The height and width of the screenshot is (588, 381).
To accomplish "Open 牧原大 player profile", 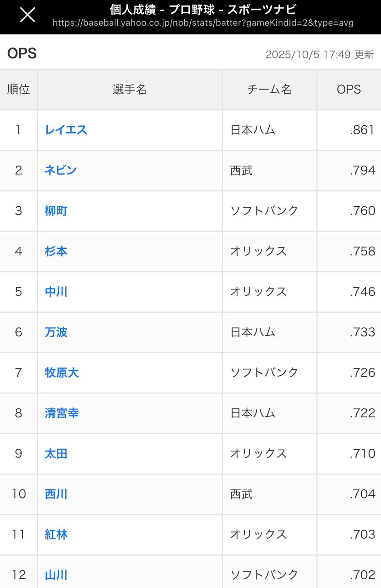I will point(62,373).
